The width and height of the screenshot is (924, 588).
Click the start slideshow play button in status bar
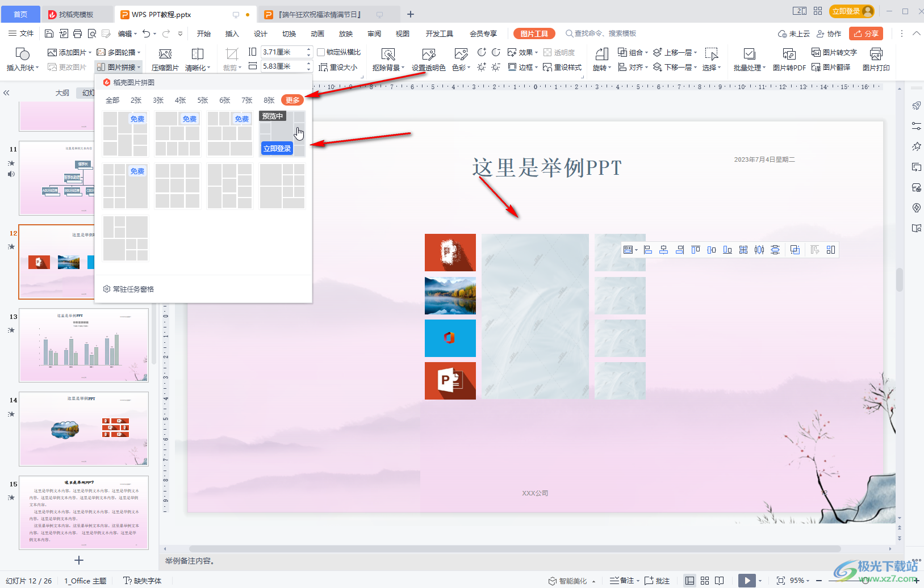click(x=747, y=581)
